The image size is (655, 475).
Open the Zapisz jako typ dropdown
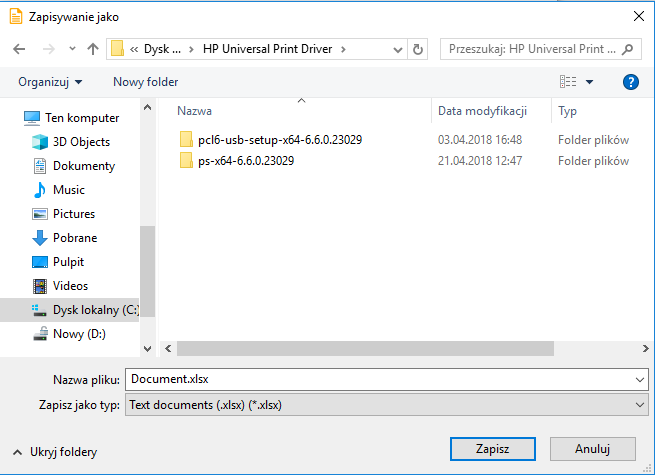click(x=387, y=404)
